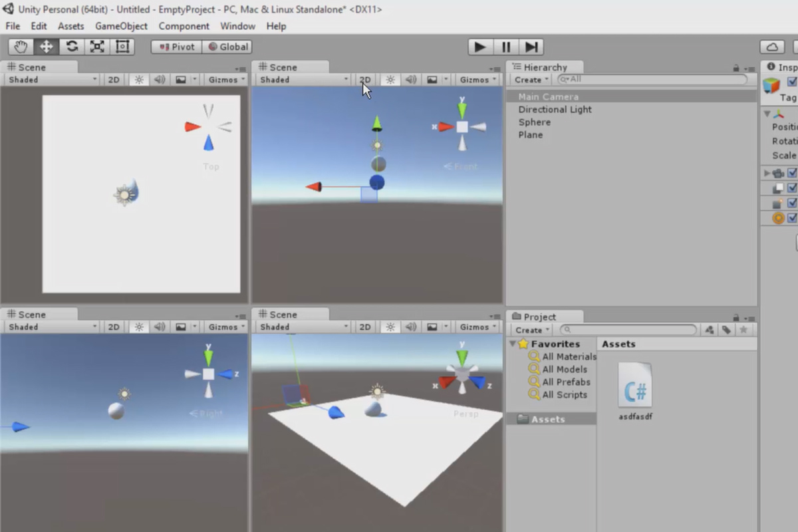The width and height of the screenshot is (798, 532).
Task: Open the GameObject menu
Action: point(121,26)
